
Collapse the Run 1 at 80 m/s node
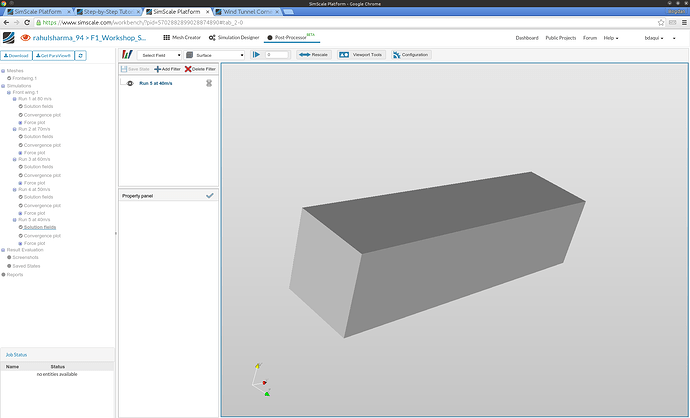[14, 100]
